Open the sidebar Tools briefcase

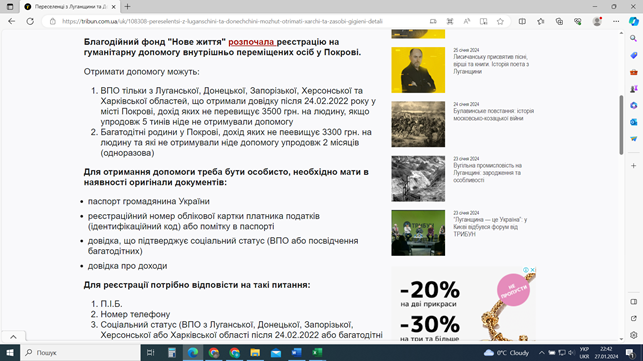(634, 72)
